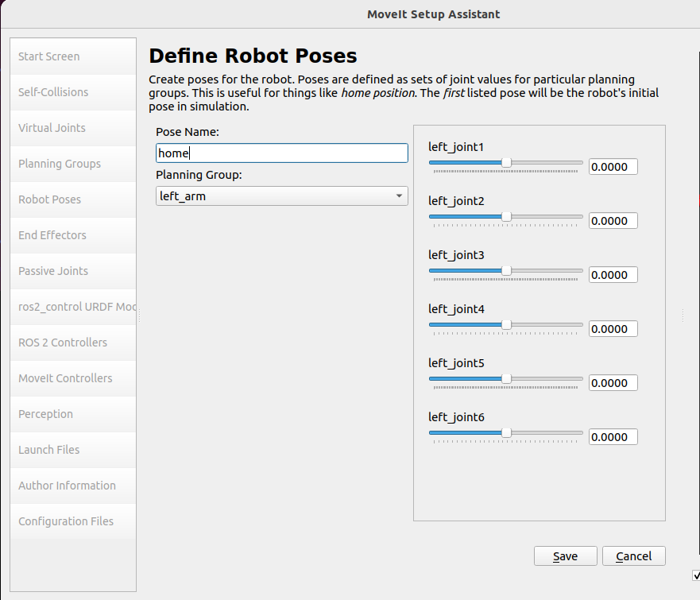Open Author Information step
700x600 pixels.
point(73,486)
